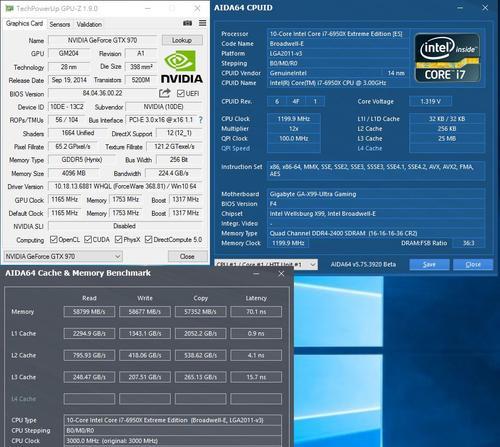
Task: Click the L3 Cache Read value 248.47 GB/s
Action: [x=89, y=377]
